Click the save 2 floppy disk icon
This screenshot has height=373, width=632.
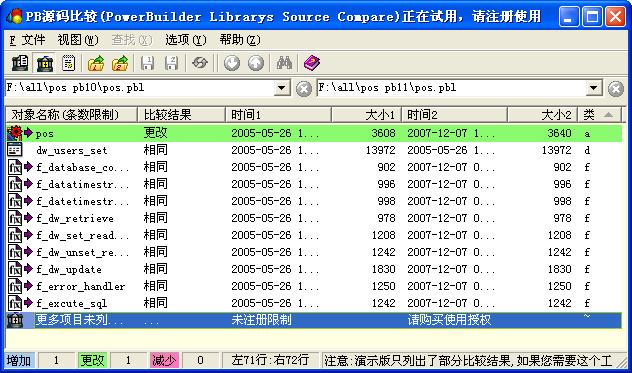(x=172, y=63)
